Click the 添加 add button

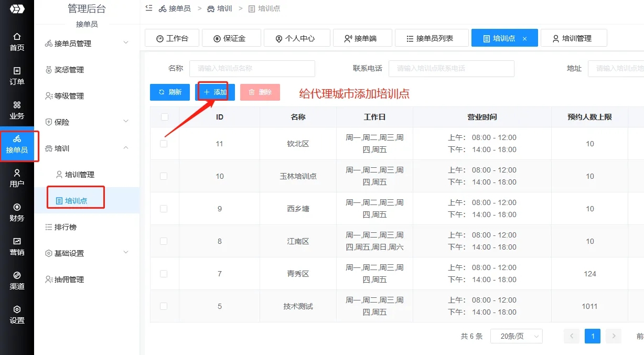click(215, 92)
